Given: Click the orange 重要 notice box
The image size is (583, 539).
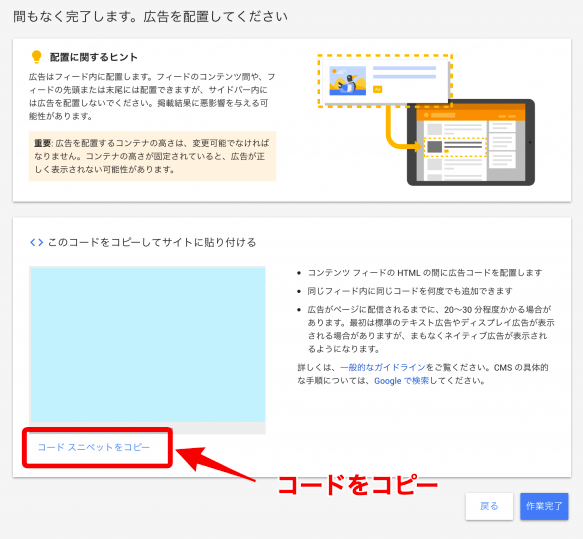Looking at the screenshot, I should tap(152, 156).
